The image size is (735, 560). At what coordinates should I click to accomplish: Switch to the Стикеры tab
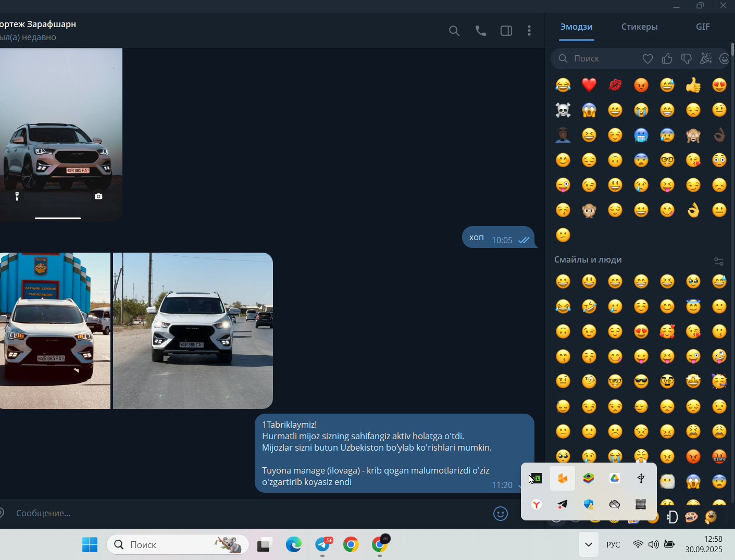(639, 27)
